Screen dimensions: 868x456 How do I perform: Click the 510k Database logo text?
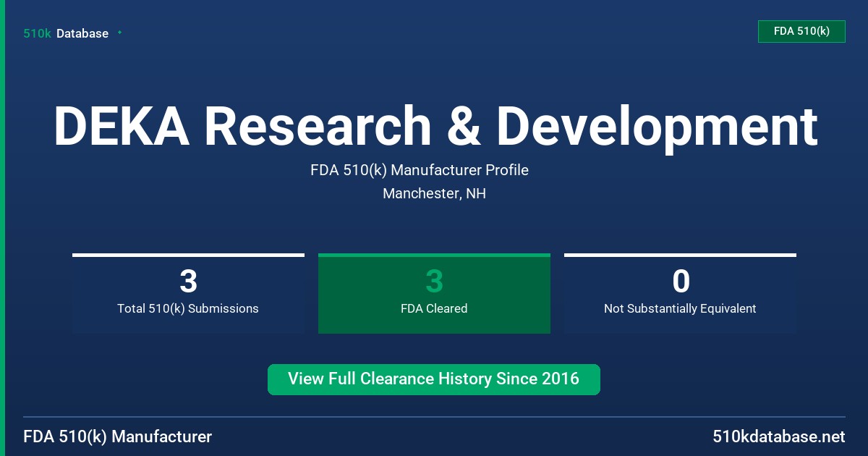tap(66, 33)
